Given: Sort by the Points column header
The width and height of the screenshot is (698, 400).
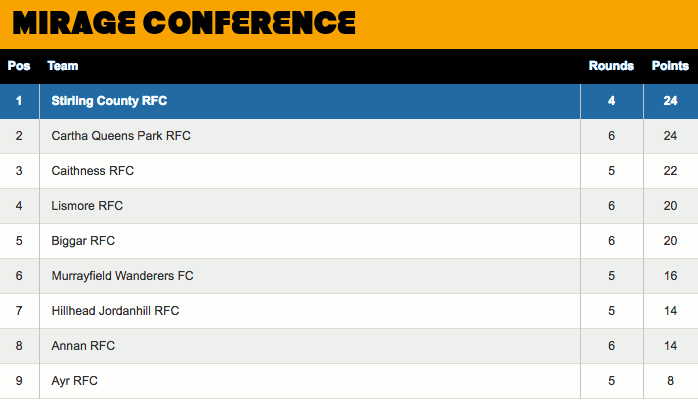Looking at the screenshot, I should click(x=670, y=66).
